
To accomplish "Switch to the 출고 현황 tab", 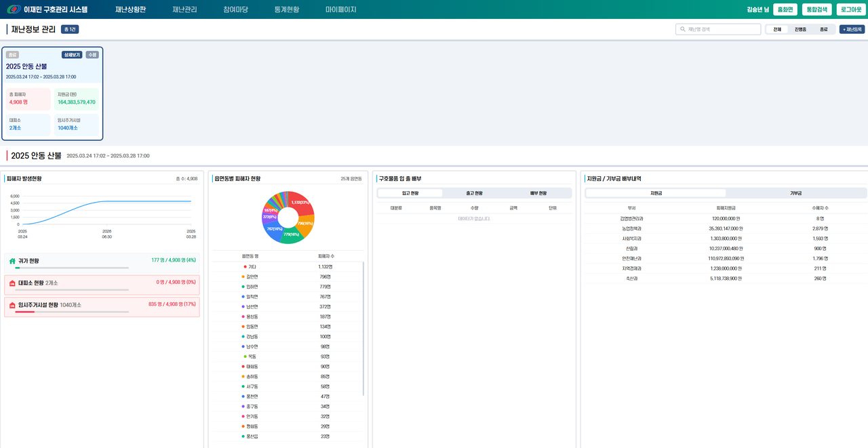I will click(x=475, y=193).
